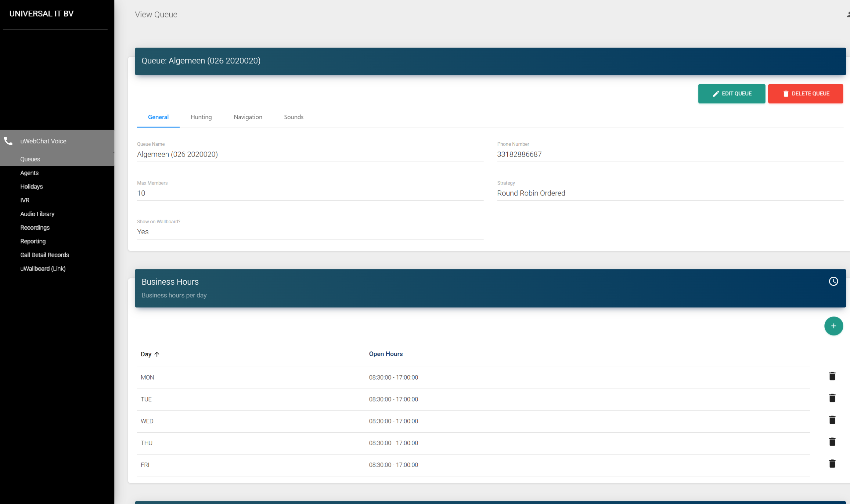This screenshot has height=504, width=850.
Task: Open the uWallboard (Link) entry
Action: [x=43, y=269]
